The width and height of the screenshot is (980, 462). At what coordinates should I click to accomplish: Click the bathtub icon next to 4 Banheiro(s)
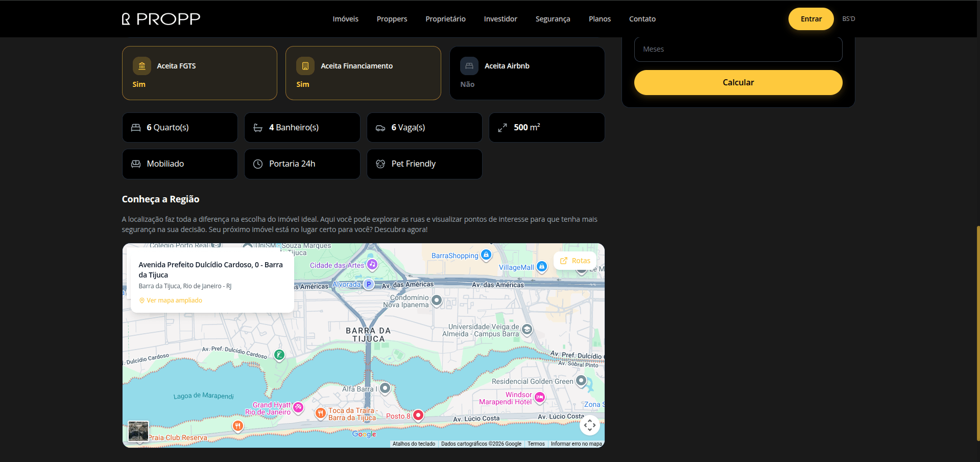258,128
